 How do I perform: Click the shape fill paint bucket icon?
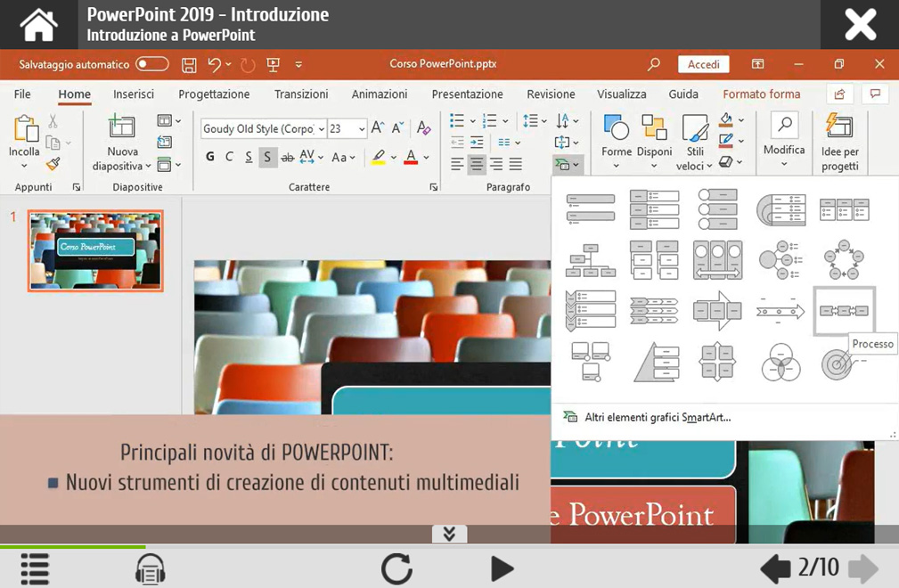coord(726,119)
